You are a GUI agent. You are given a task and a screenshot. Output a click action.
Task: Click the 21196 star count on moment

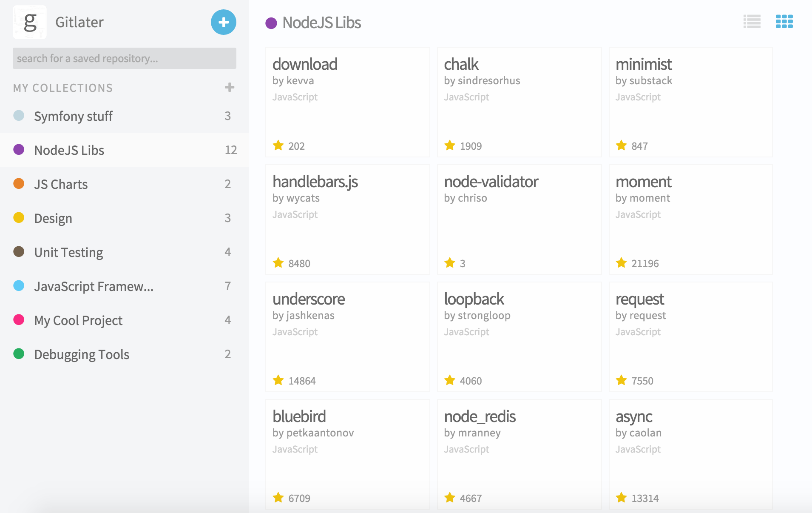tap(645, 264)
